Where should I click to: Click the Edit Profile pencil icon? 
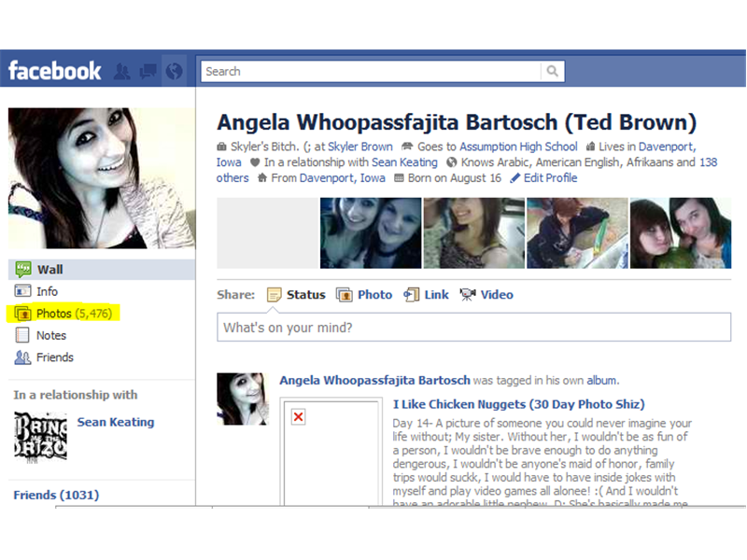(x=515, y=178)
